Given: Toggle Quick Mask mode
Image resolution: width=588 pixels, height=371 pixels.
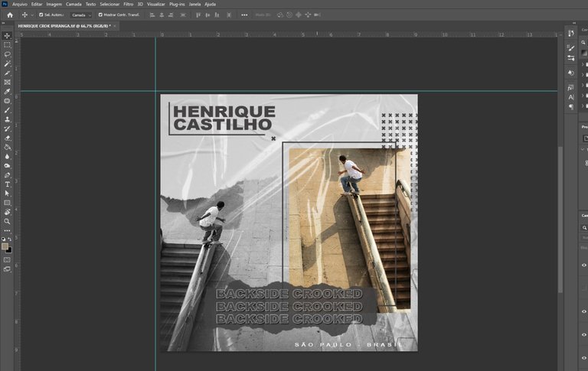Looking at the screenshot, I should [x=7, y=260].
